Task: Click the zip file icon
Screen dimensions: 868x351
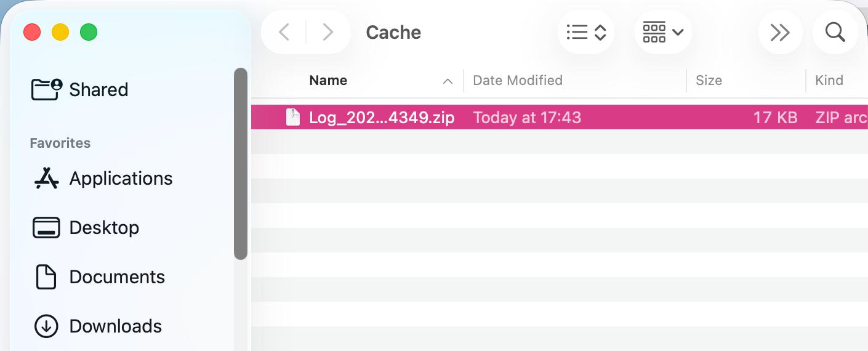Action: pyautogui.click(x=294, y=117)
